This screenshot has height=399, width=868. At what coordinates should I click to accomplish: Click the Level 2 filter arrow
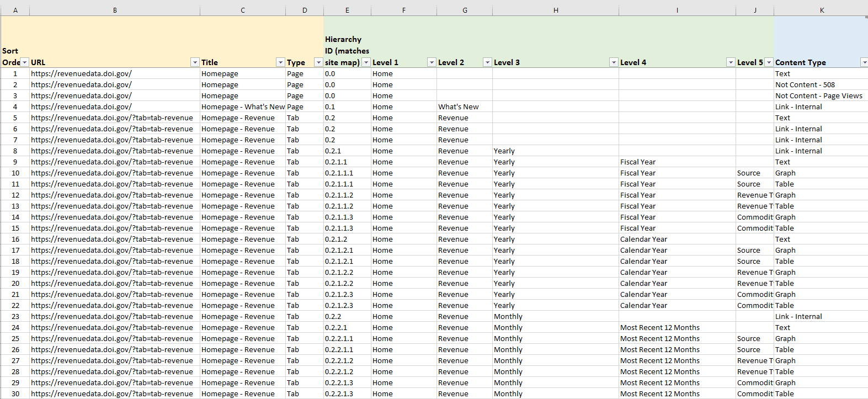tap(487, 62)
